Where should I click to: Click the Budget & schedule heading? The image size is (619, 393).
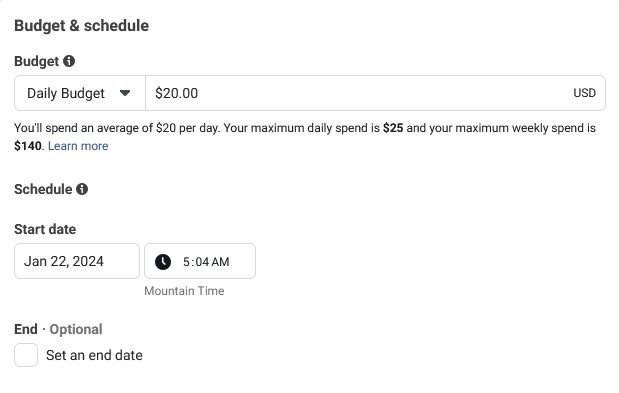pos(81,26)
